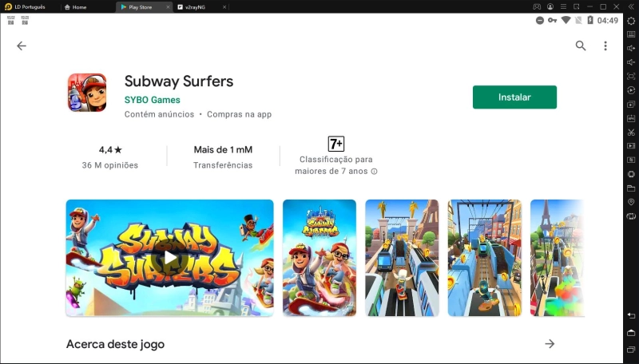This screenshot has width=639, height=364.
Task: Switch to the Home tab
Action: (79, 7)
